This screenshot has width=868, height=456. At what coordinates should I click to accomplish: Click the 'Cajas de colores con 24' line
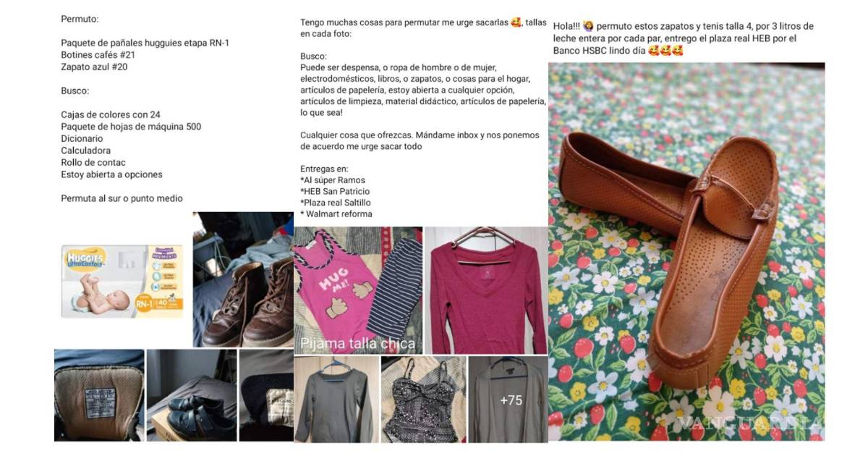click(x=111, y=114)
